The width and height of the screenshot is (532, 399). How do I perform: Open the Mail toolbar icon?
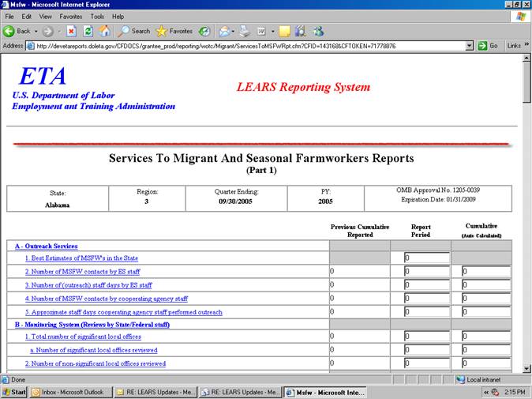(x=223, y=31)
